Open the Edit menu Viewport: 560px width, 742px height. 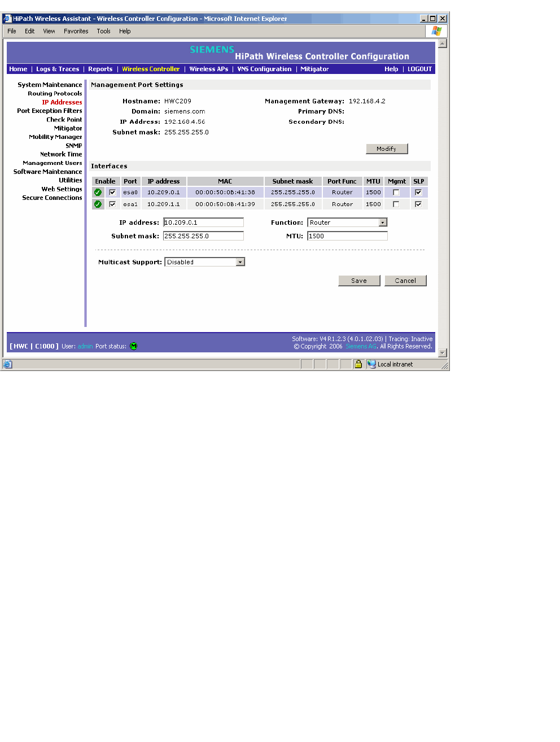(x=30, y=32)
